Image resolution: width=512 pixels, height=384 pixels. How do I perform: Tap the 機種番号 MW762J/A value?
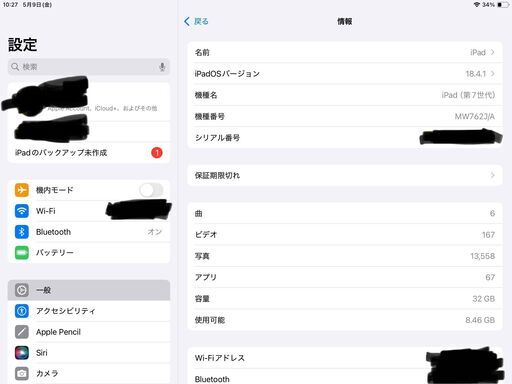tap(475, 116)
